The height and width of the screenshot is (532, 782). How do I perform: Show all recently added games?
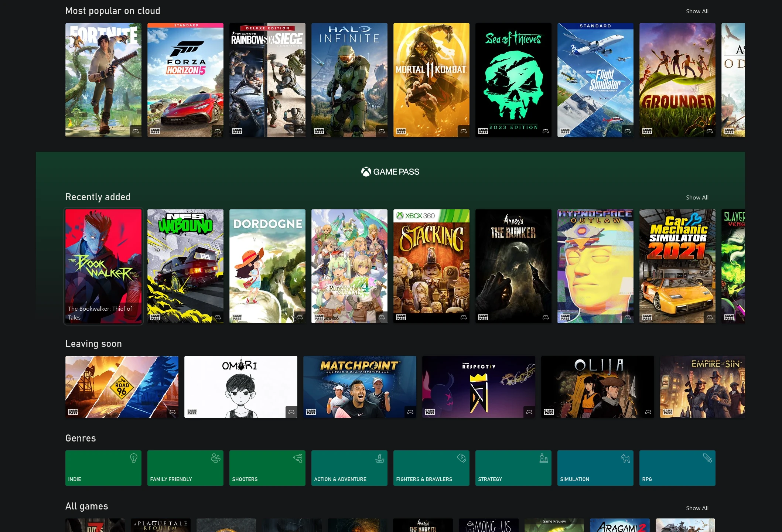tap(697, 198)
